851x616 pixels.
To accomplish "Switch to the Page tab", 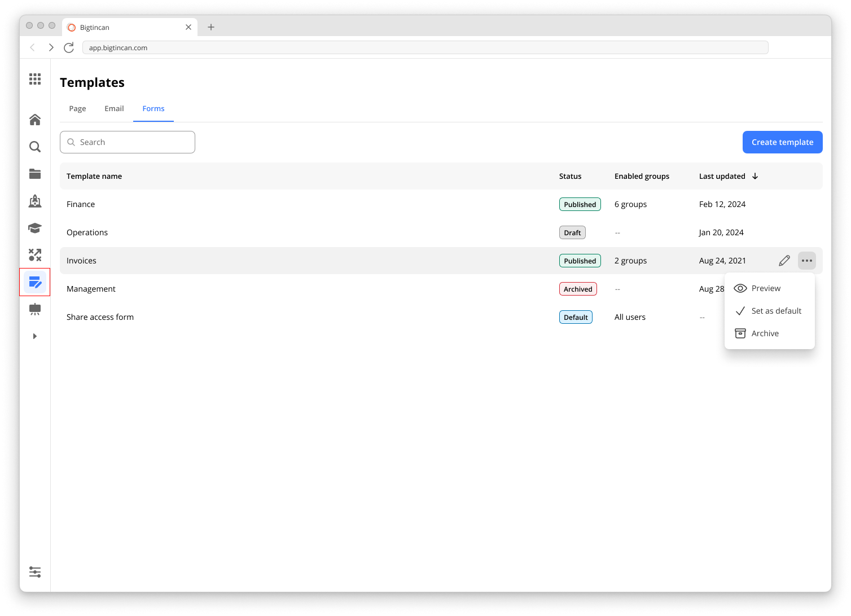I will pyautogui.click(x=77, y=108).
